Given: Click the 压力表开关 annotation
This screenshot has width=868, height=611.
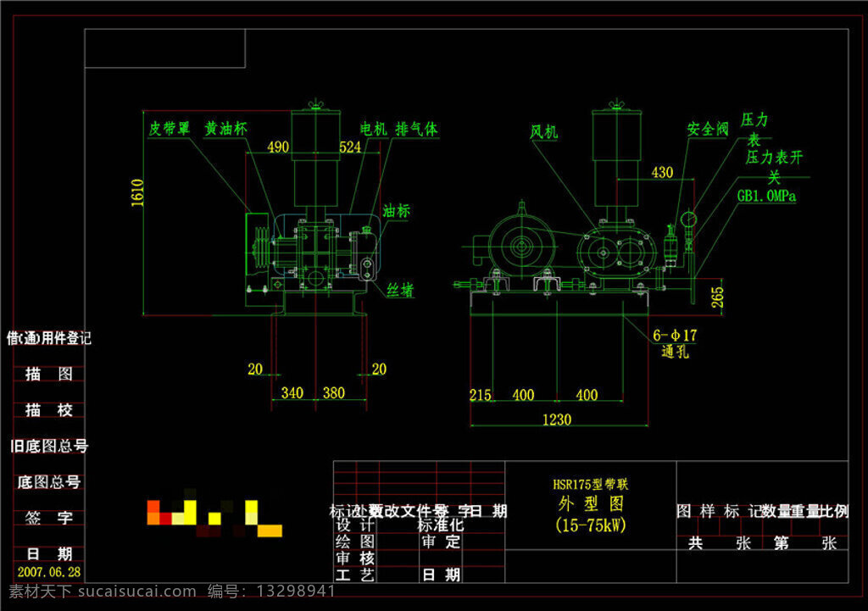Looking at the screenshot, I should (774, 167).
